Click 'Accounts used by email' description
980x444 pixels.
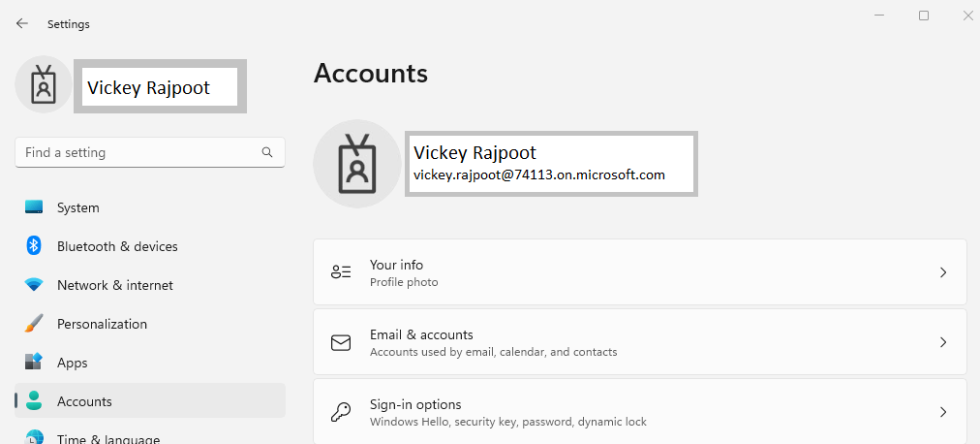(x=493, y=352)
